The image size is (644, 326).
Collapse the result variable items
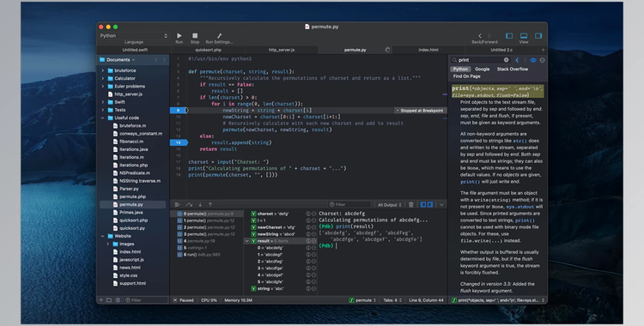tap(246, 241)
